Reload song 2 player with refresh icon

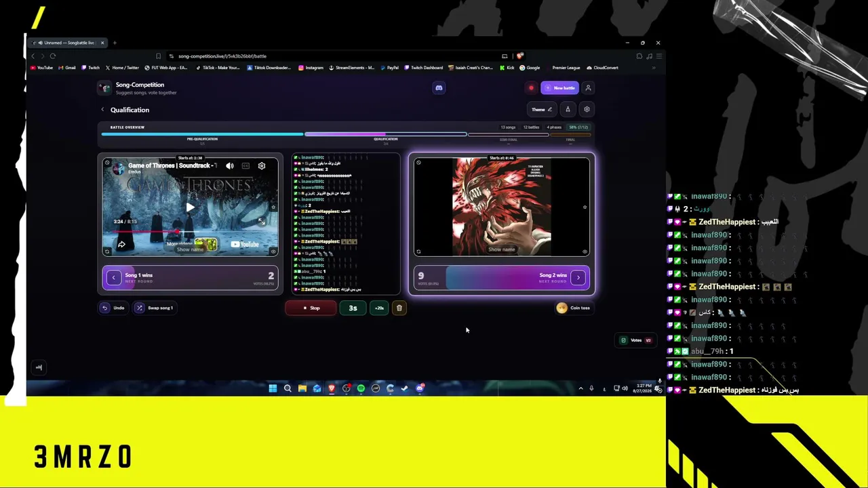418,252
